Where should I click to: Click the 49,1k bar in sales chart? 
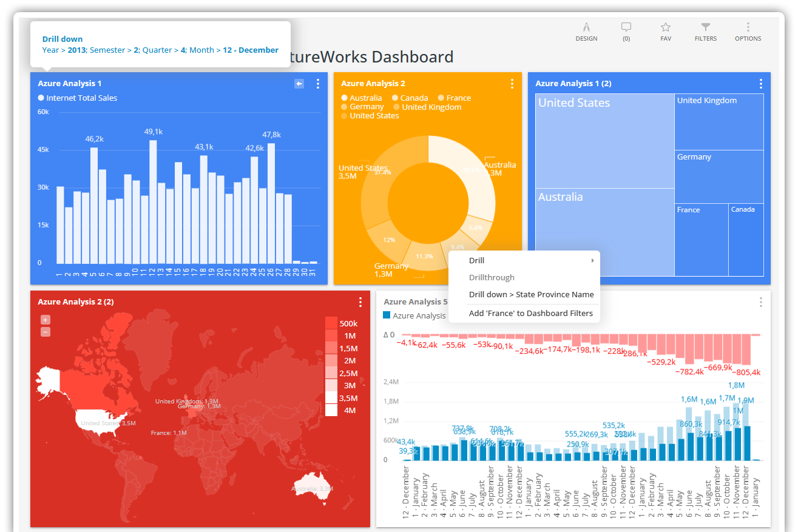[153, 202]
